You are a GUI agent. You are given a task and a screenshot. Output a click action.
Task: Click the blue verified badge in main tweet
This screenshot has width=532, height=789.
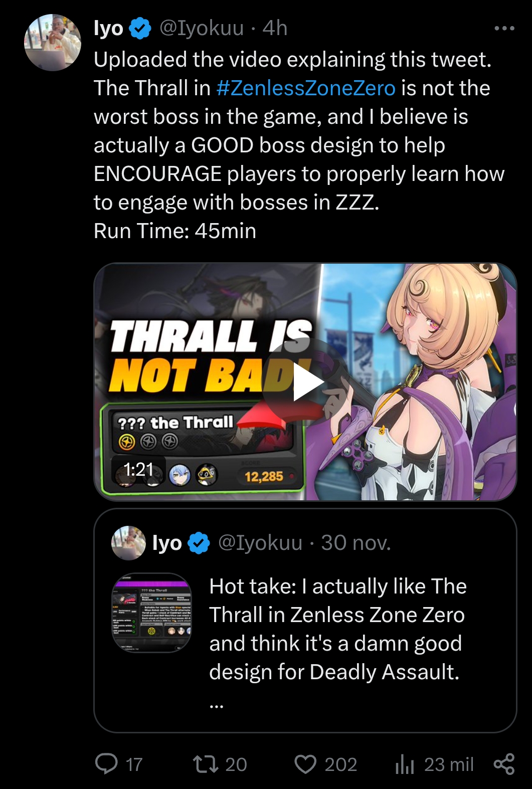pos(140,29)
